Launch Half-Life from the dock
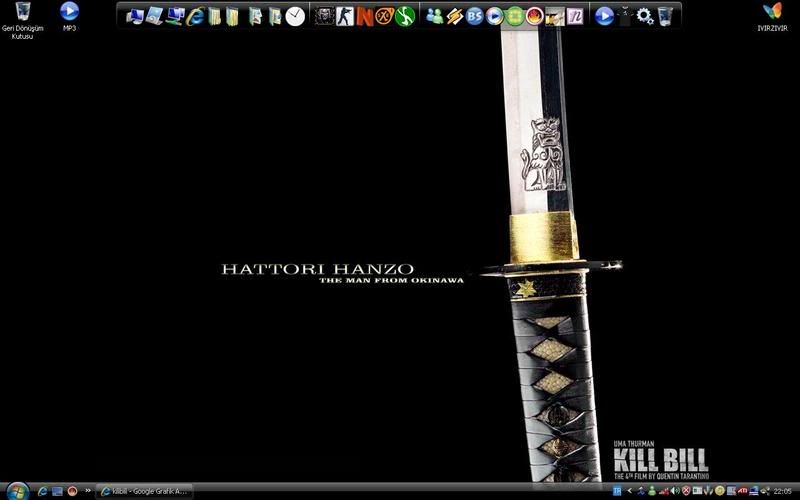The width and height of the screenshot is (800, 500). pos(384,17)
